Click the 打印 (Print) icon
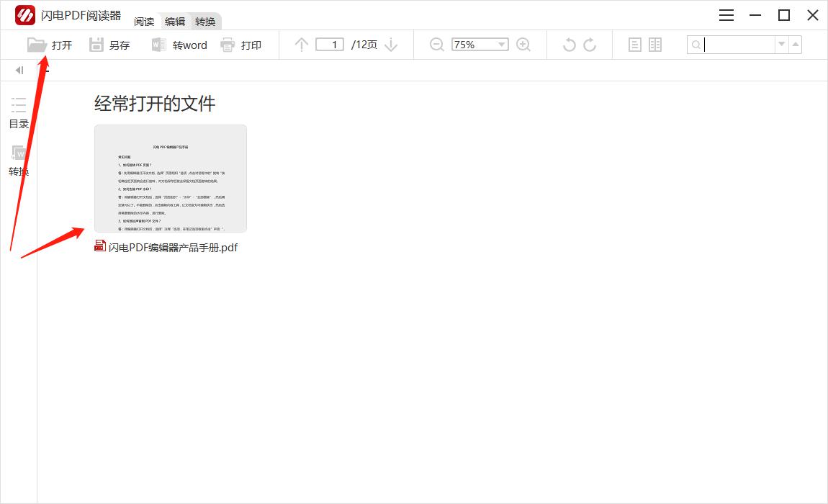Viewport: 828px width, 504px height. (x=228, y=45)
